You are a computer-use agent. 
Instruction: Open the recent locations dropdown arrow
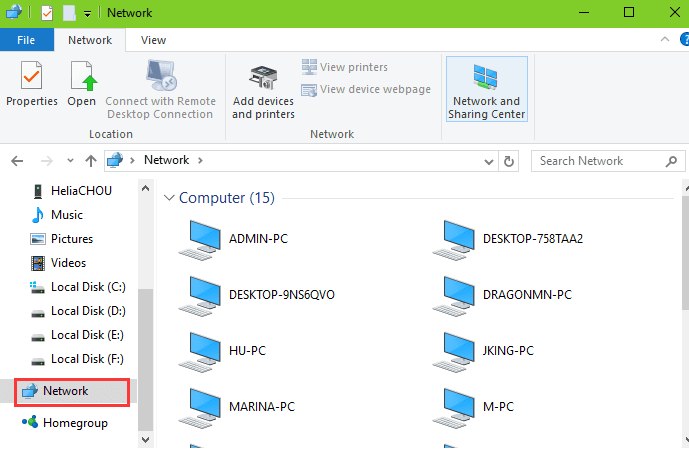(70, 161)
